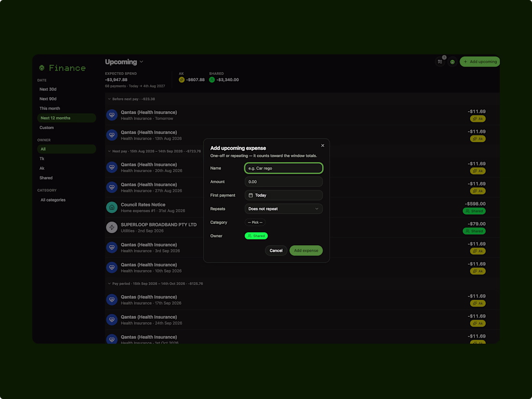Click the calendar icon in First payment field
The image size is (532, 399).
pos(251,195)
